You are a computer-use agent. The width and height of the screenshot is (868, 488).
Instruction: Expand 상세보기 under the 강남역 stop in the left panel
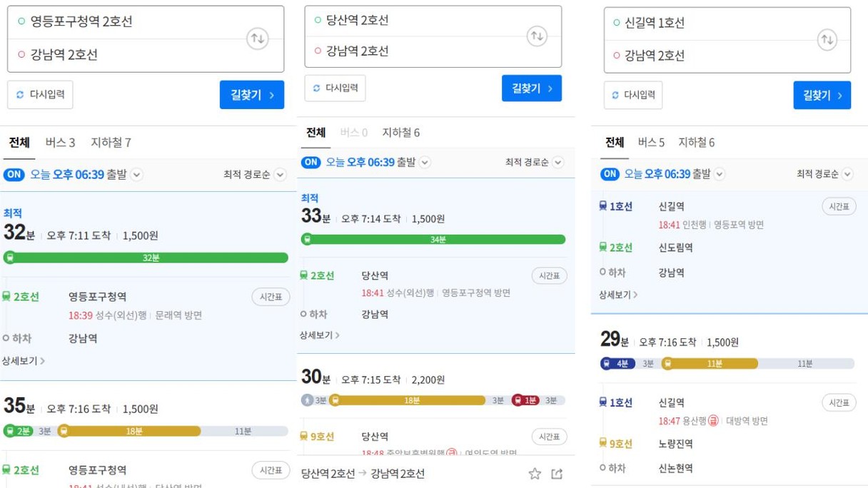[x=24, y=361]
